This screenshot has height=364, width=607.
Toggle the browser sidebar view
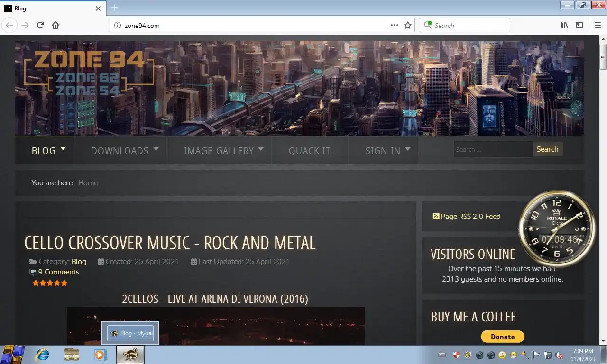pyautogui.click(x=579, y=25)
